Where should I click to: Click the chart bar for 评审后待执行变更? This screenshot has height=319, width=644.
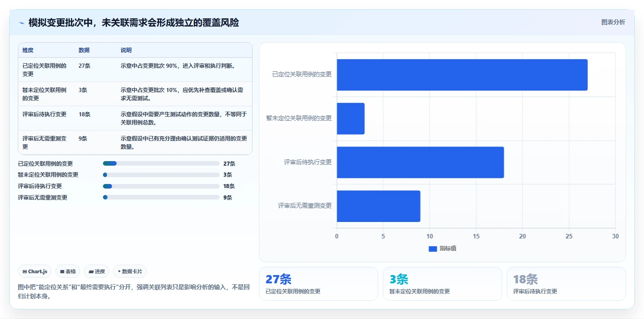420,162
